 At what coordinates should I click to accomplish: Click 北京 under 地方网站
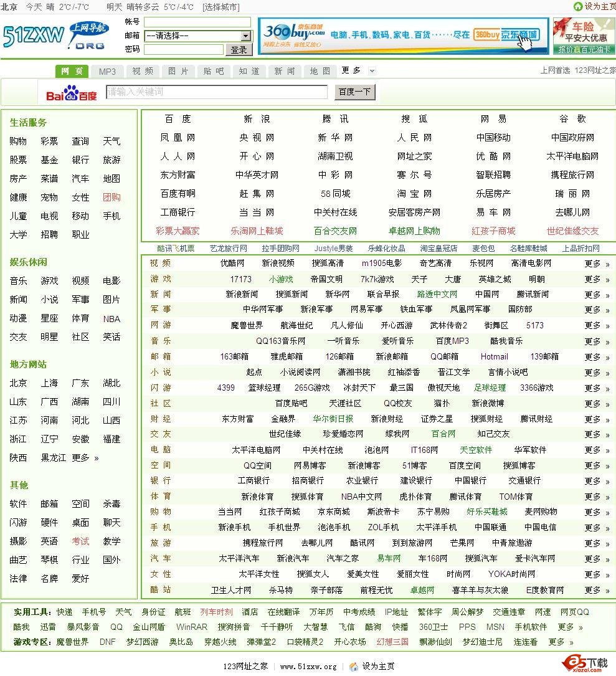click(18, 383)
